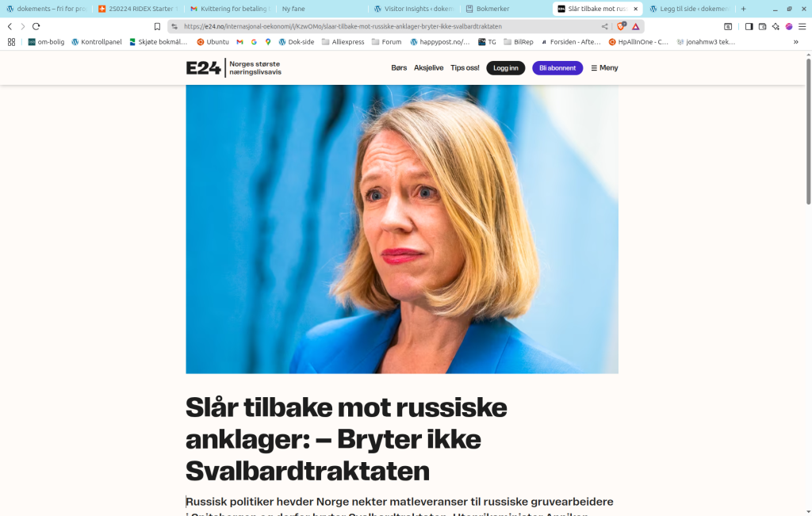Launch Leo AI assistant icon
This screenshot has width=812, height=516.
(x=776, y=26)
